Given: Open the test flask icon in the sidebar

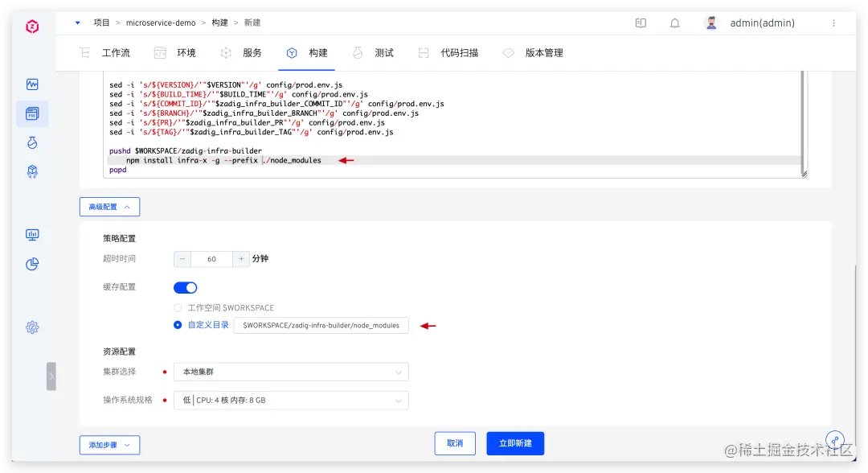Looking at the screenshot, I should click(32, 142).
